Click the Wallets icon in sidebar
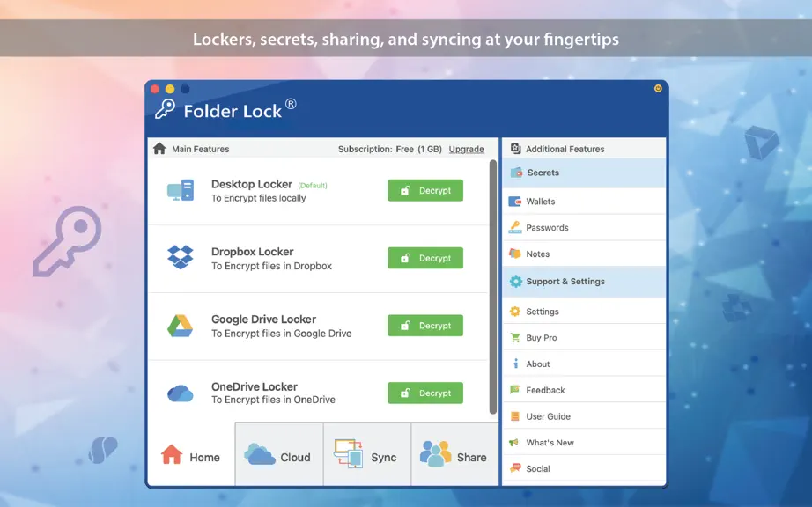The height and width of the screenshot is (507, 812). coord(514,202)
